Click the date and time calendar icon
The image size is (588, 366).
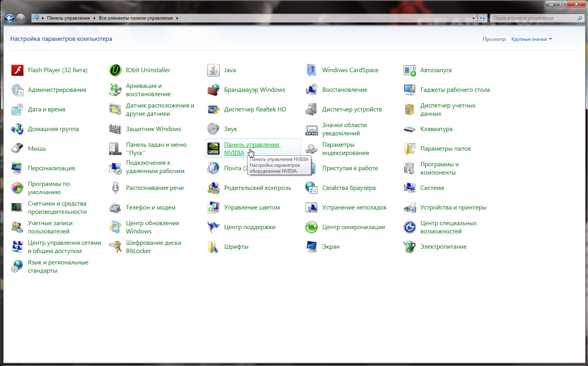click(x=17, y=109)
